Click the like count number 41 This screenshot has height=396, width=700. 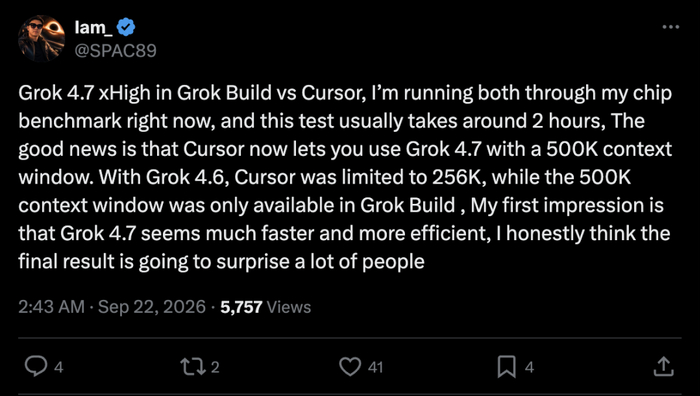[x=375, y=367]
